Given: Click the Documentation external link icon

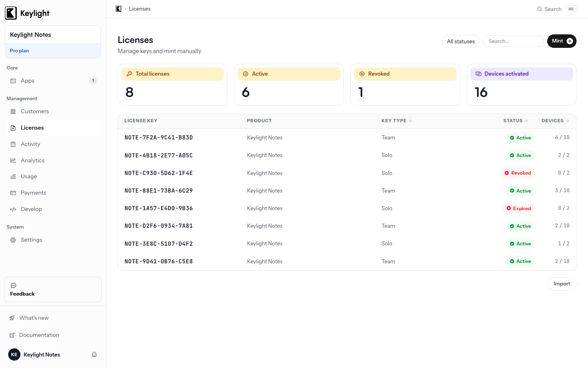Looking at the screenshot, I should click(x=12, y=335).
